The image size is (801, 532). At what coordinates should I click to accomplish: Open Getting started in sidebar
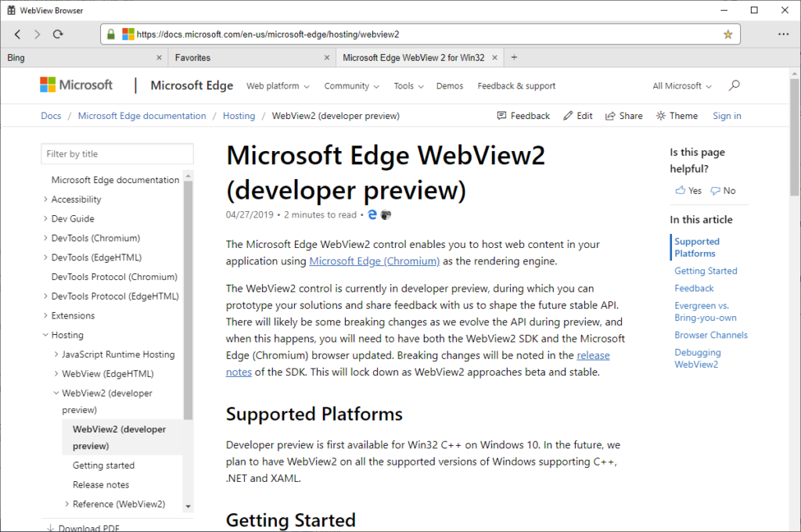104,465
